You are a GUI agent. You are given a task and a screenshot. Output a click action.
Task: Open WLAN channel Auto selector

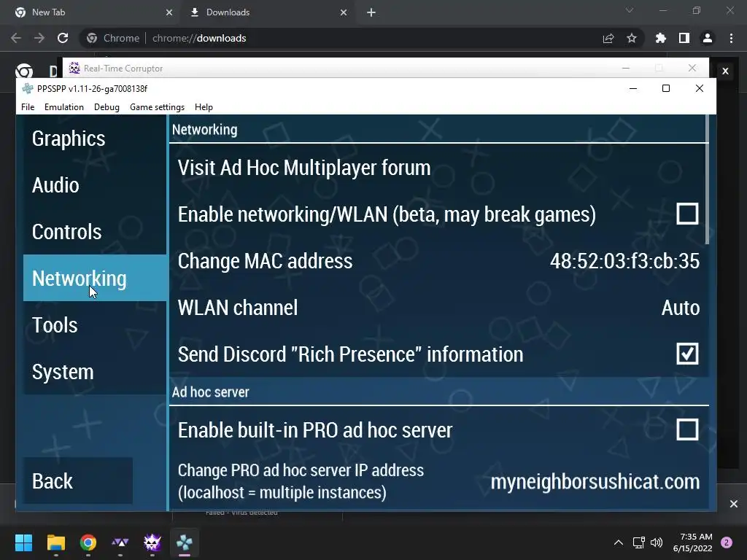click(438, 308)
